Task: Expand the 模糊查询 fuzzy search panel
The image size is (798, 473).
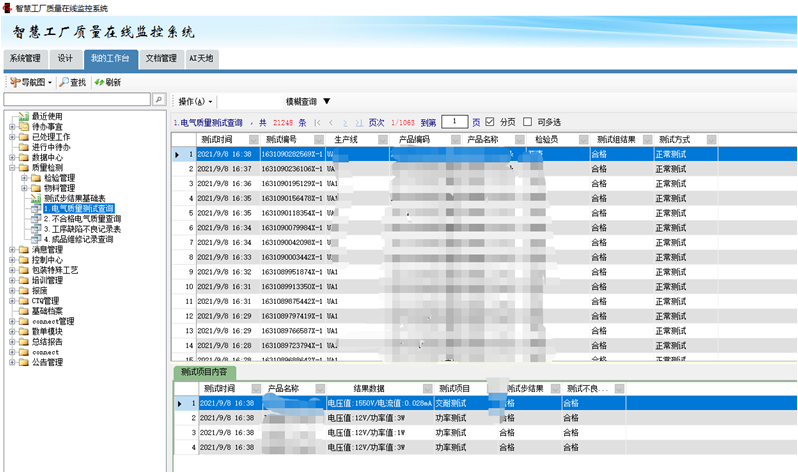Action: click(x=326, y=101)
